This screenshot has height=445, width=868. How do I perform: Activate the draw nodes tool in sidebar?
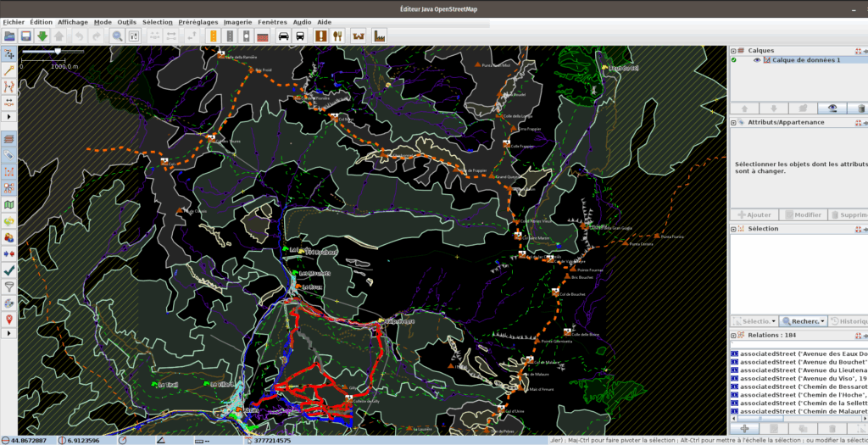9,70
